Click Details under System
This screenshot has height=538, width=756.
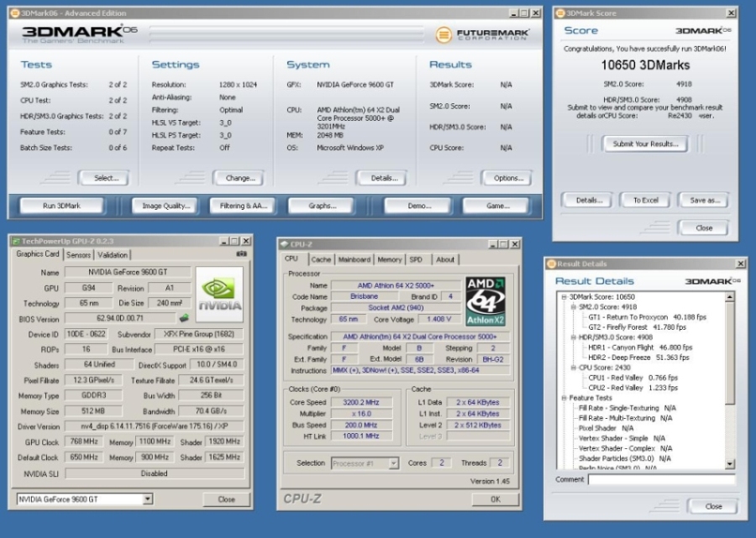click(x=384, y=178)
